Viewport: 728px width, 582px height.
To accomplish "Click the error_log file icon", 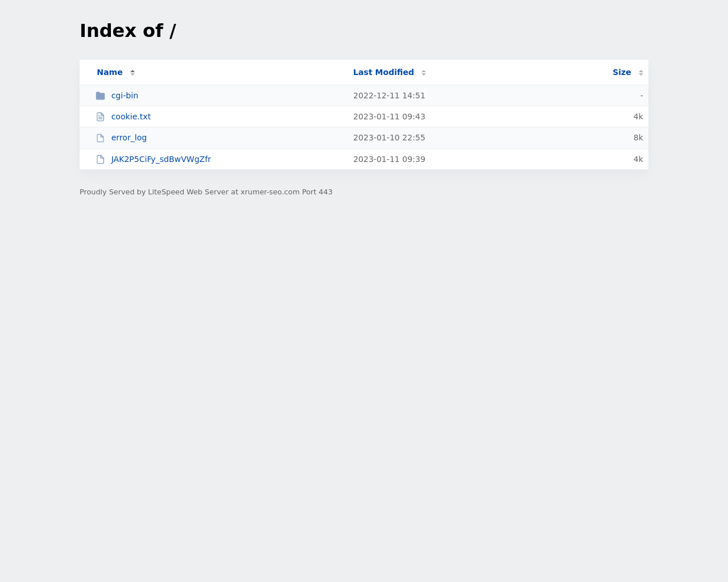I will click(x=101, y=138).
